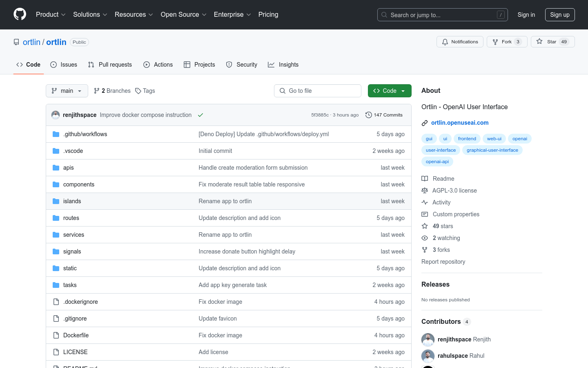Click renjithspace avatar in commit header
This screenshot has width=588, height=368.
[x=56, y=115]
